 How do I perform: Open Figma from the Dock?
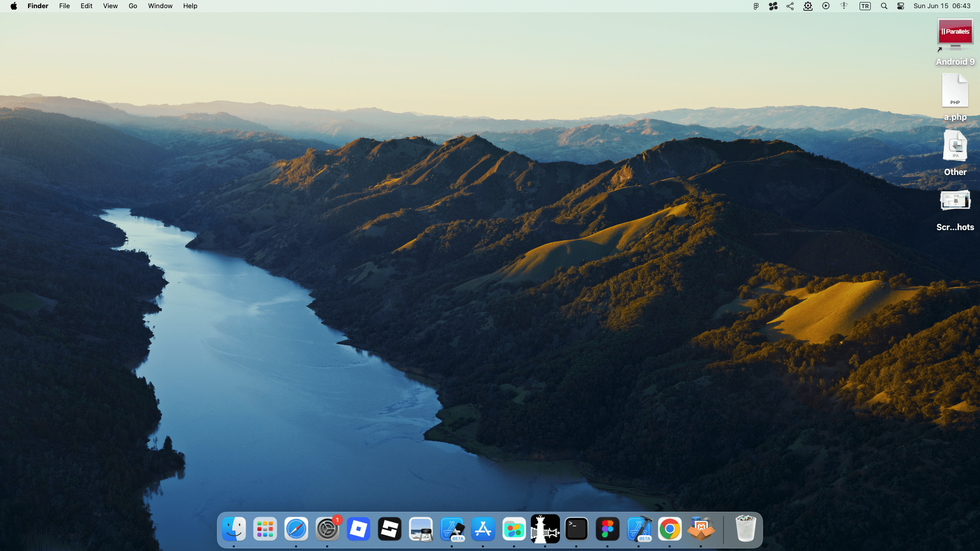607,529
